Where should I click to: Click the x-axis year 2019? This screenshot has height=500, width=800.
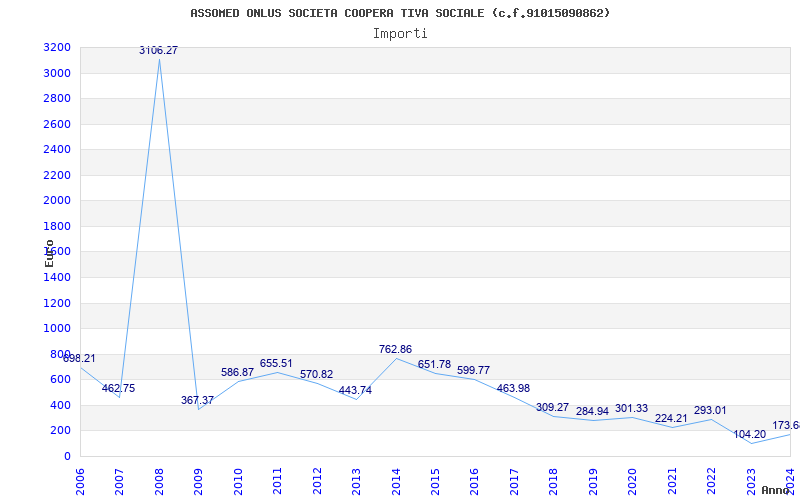pos(593,482)
